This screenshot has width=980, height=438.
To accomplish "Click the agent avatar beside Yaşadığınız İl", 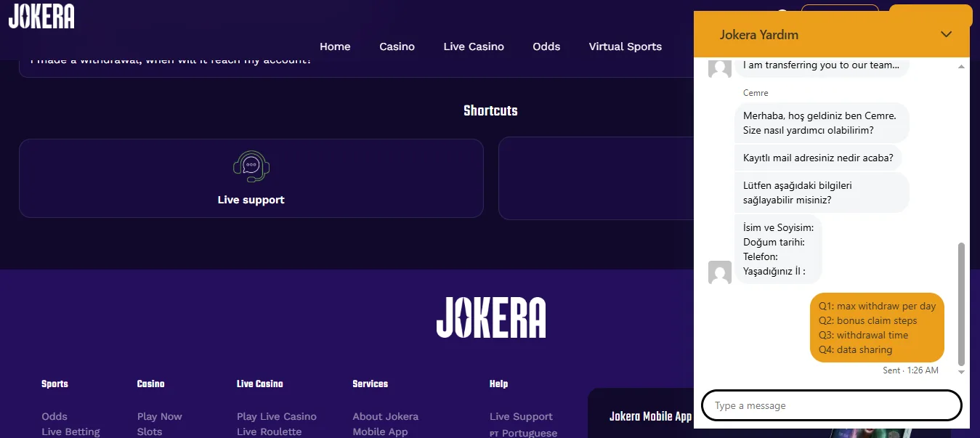I will [720, 272].
